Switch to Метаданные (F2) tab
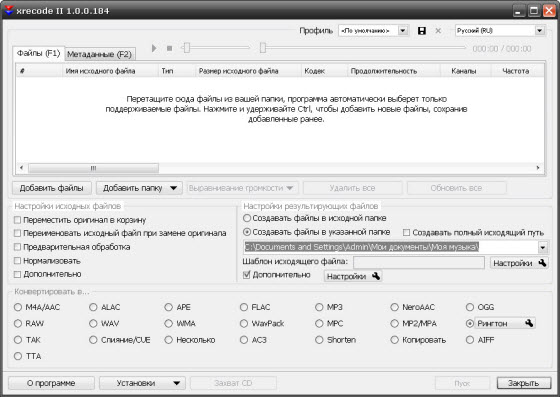The height and width of the screenshot is (397, 560). point(100,54)
